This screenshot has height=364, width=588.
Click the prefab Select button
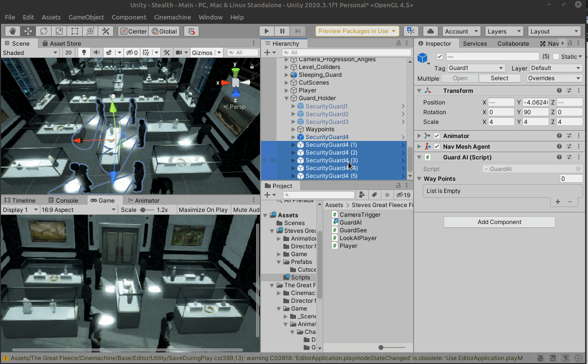[500, 78]
